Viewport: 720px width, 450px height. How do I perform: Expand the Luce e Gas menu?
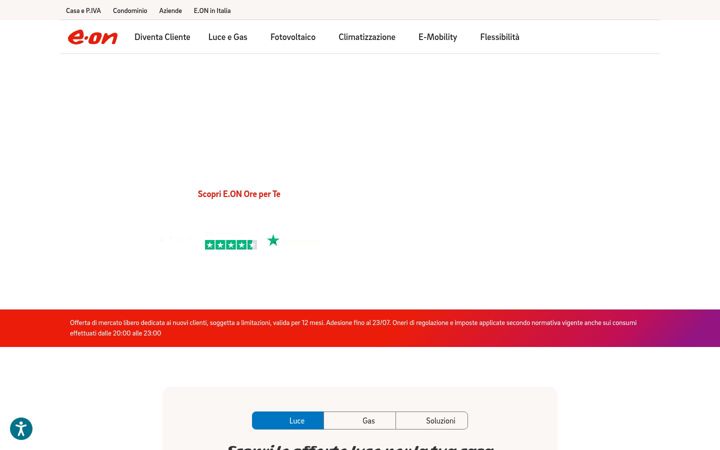[228, 37]
